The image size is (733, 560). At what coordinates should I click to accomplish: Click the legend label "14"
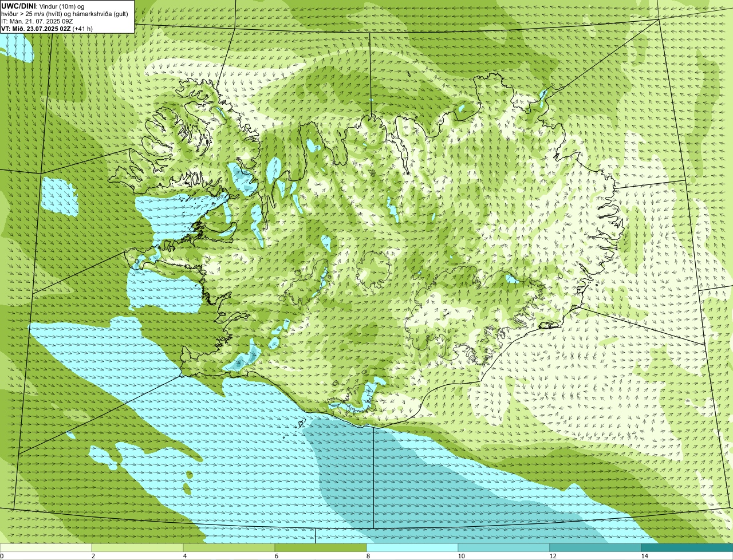(644, 556)
